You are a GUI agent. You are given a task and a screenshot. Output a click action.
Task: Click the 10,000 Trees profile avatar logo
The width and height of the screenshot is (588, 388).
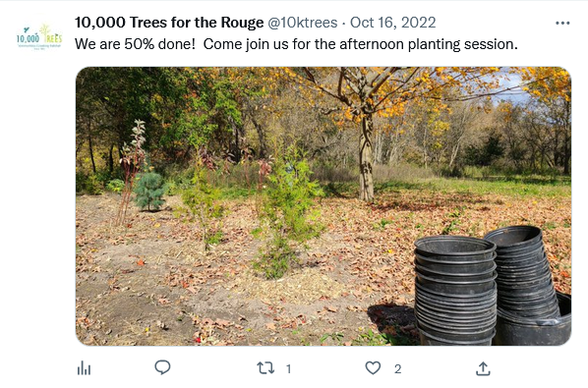tap(39, 37)
